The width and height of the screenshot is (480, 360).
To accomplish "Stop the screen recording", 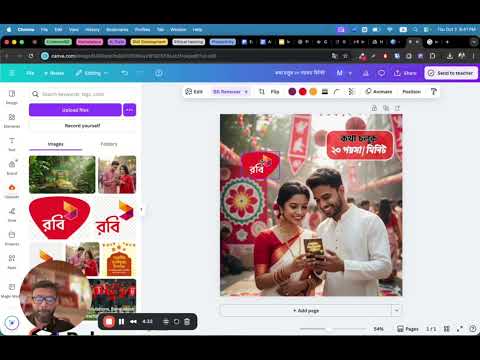I will pos(109,322).
